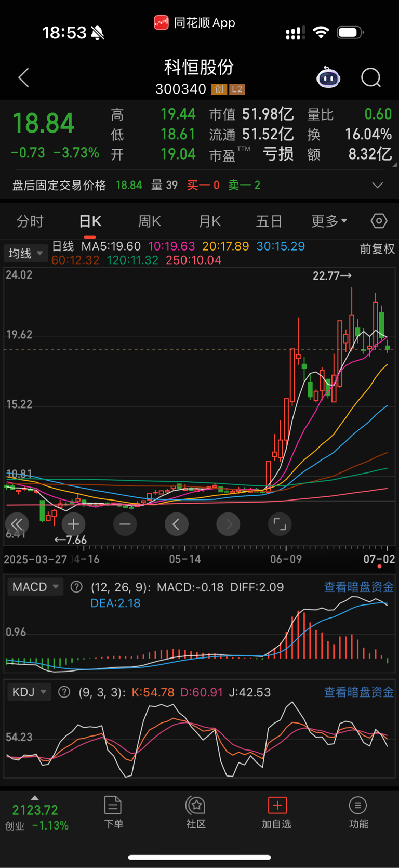399x868 pixels.
Task: Tap the DEA:2.18 indicator value
Action: (115, 603)
